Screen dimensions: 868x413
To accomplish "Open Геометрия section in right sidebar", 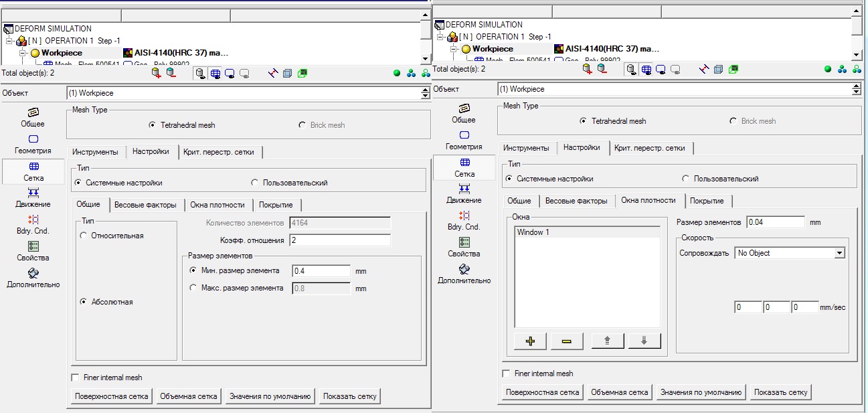I will 464,140.
